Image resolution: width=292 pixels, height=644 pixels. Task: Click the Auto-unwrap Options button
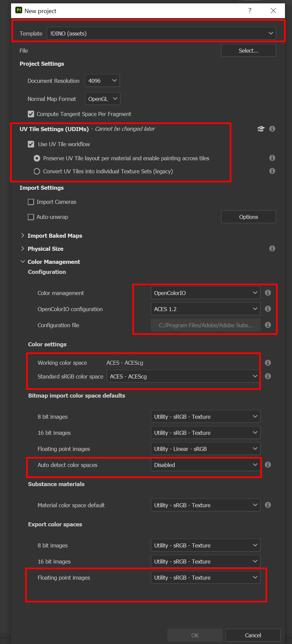[248, 217]
